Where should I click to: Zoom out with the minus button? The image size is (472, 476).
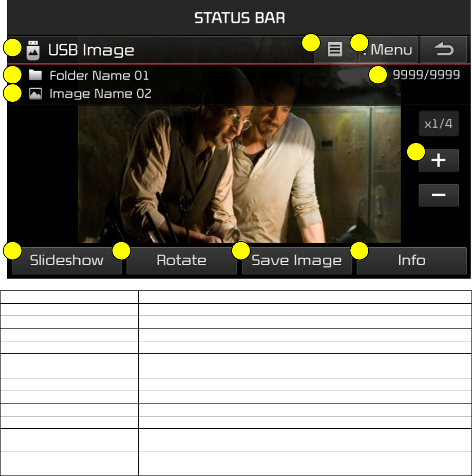click(x=439, y=195)
